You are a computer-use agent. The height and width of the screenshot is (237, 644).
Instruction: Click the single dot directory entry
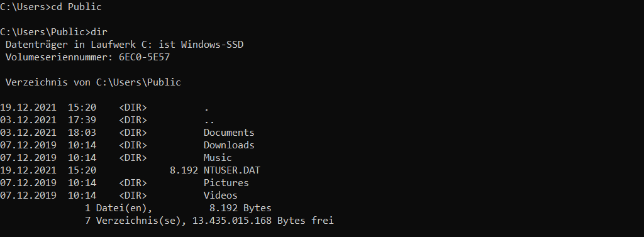(206, 108)
